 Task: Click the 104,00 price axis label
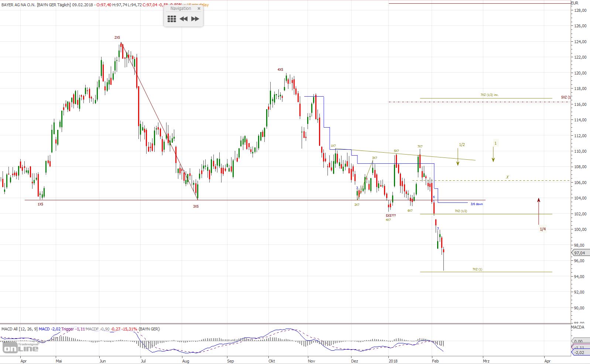580,198
